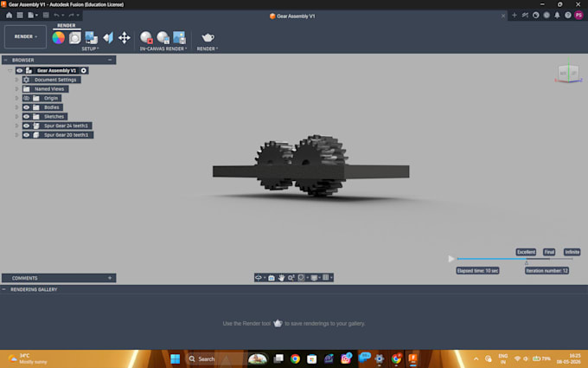This screenshot has width=588, height=368.
Task: Open the PS user profile
Action: coord(579,15)
